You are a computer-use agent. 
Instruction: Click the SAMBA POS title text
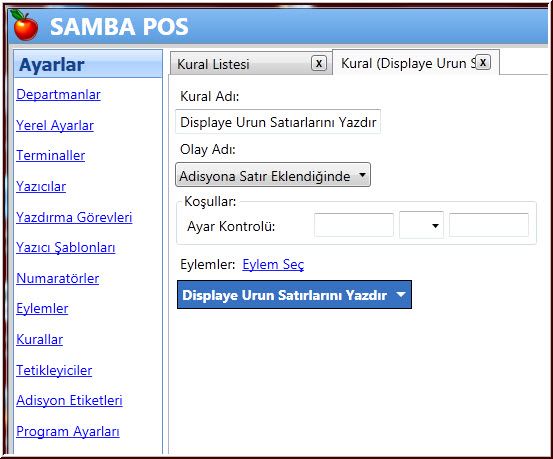(119, 26)
